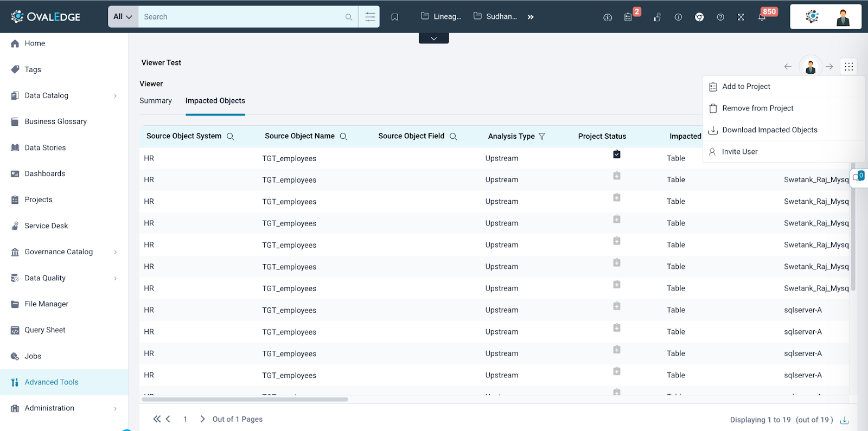This screenshot has height=431, width=868.
Task: Open Projects in sidebar
Action: 39,200
